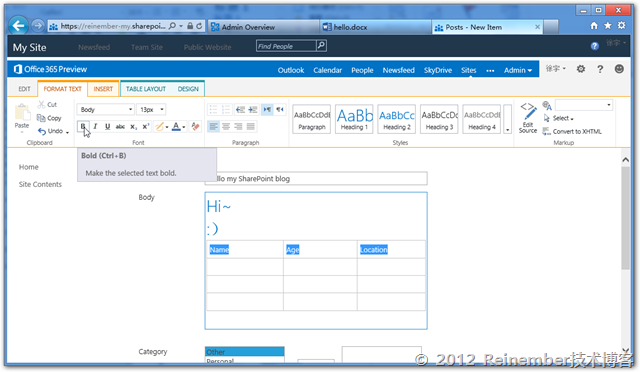Align paragraph text left

click(213, 127)
